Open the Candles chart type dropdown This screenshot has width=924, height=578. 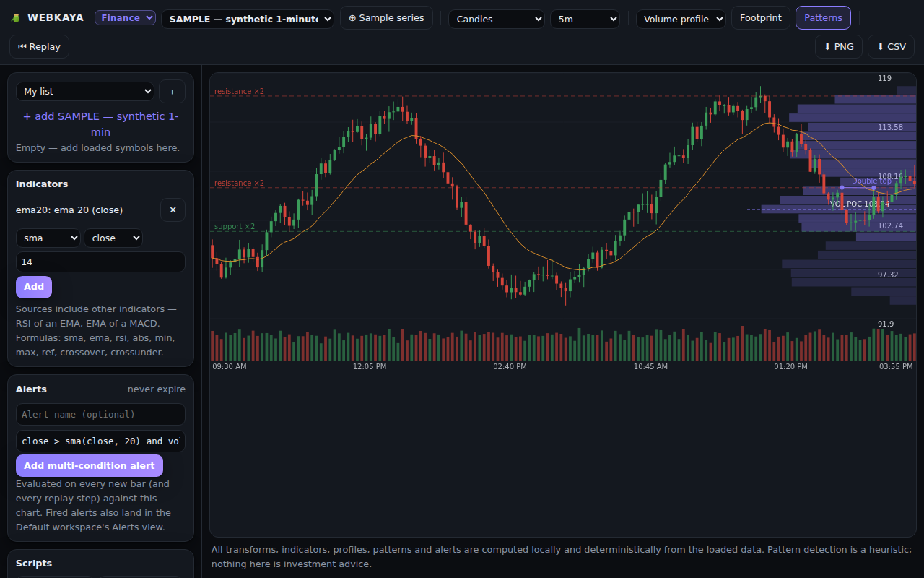[497, 19]
